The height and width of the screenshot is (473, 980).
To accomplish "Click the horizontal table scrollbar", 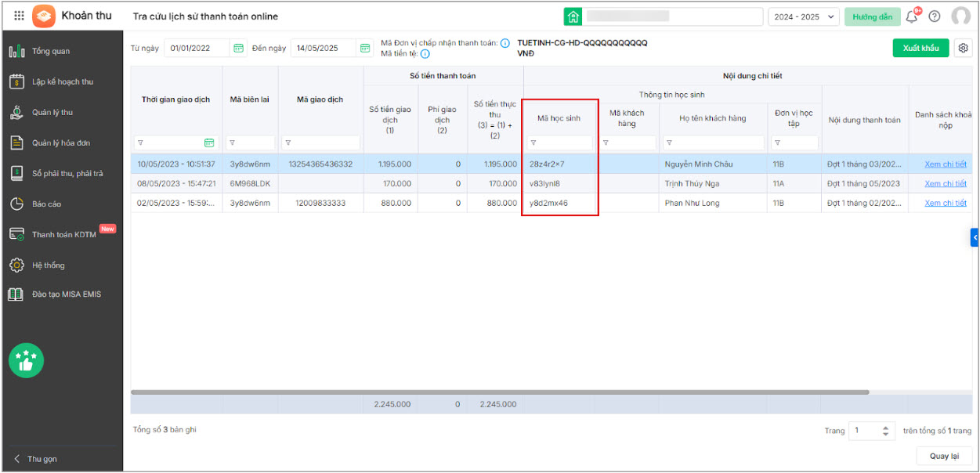I will tap(500, 392).
